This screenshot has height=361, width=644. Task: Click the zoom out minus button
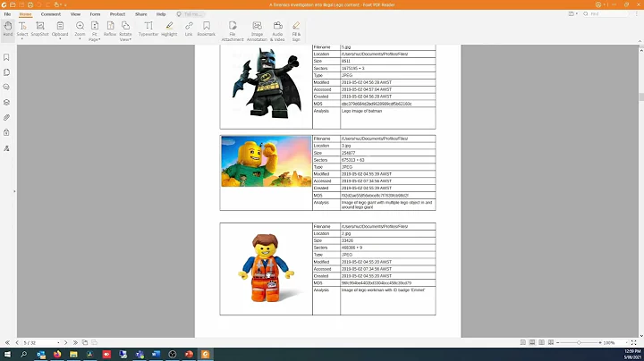[558, 342]
